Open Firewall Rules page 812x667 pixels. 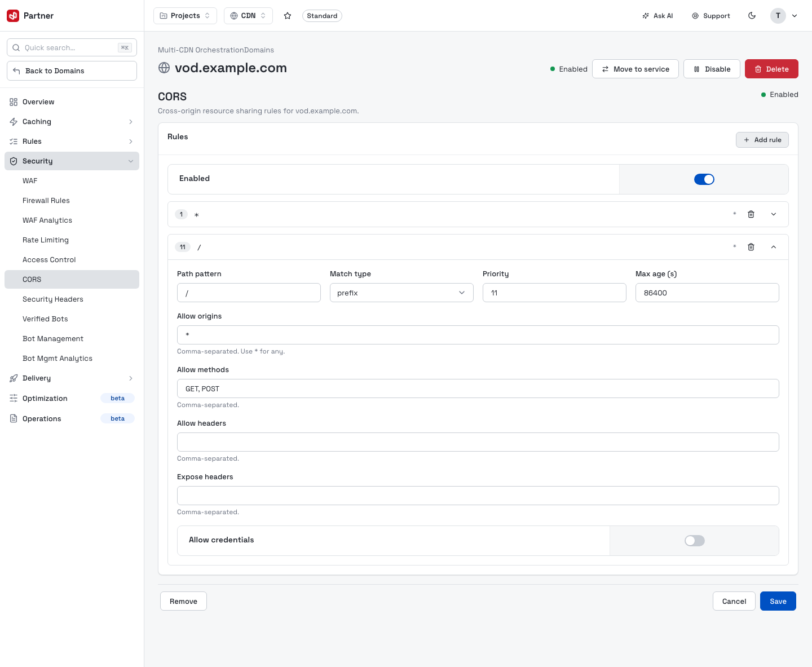pos(72,201)
